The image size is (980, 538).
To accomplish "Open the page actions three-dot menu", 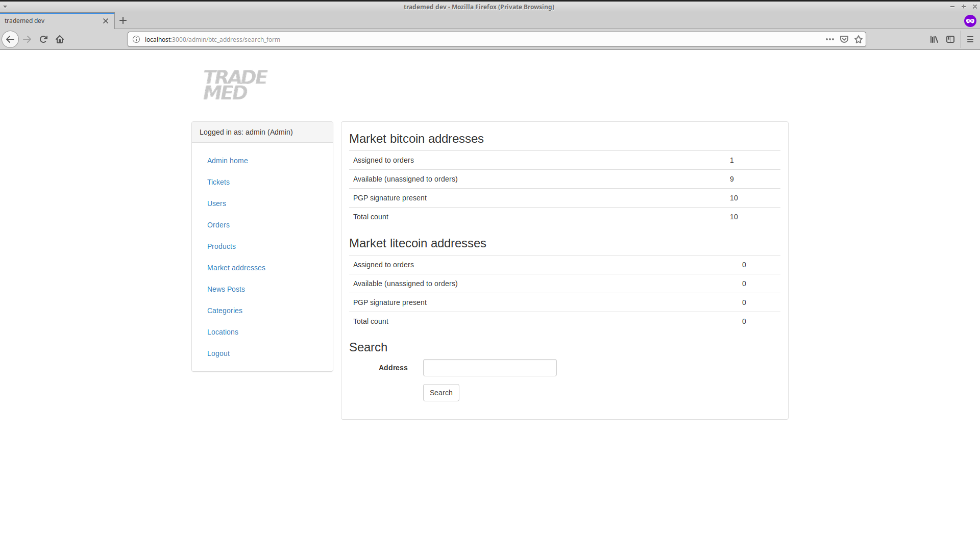I will click(x=830, y=39).
